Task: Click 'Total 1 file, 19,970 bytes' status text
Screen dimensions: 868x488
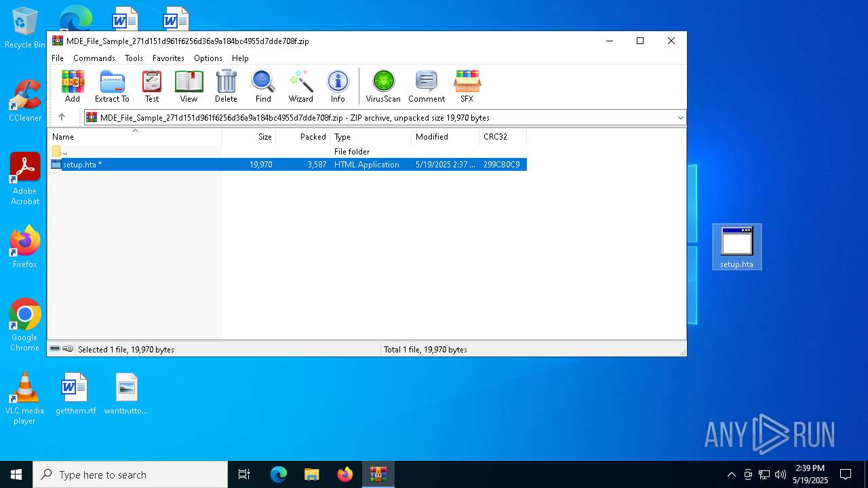Action: click(425, 350)
